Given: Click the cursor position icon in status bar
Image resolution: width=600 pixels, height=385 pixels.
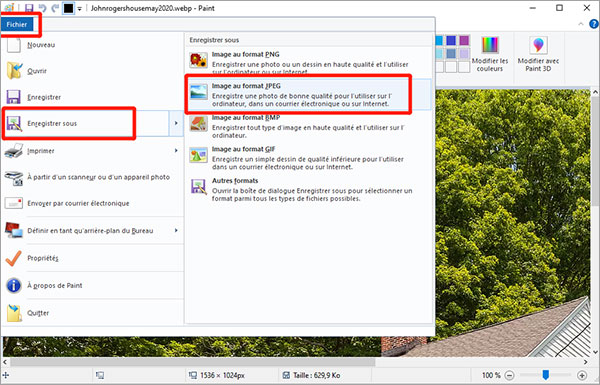Looking at the screenshot, I should pos(5,375).
